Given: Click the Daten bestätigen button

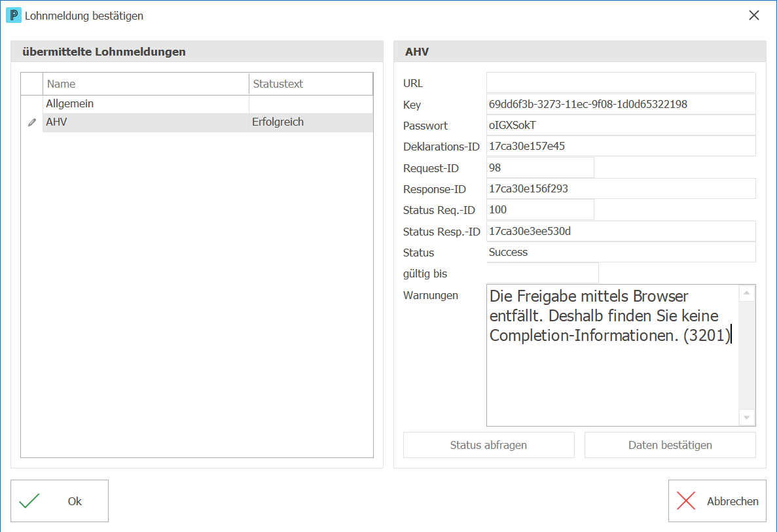Looking at the screenshot, I should click(x=670, y=445).
